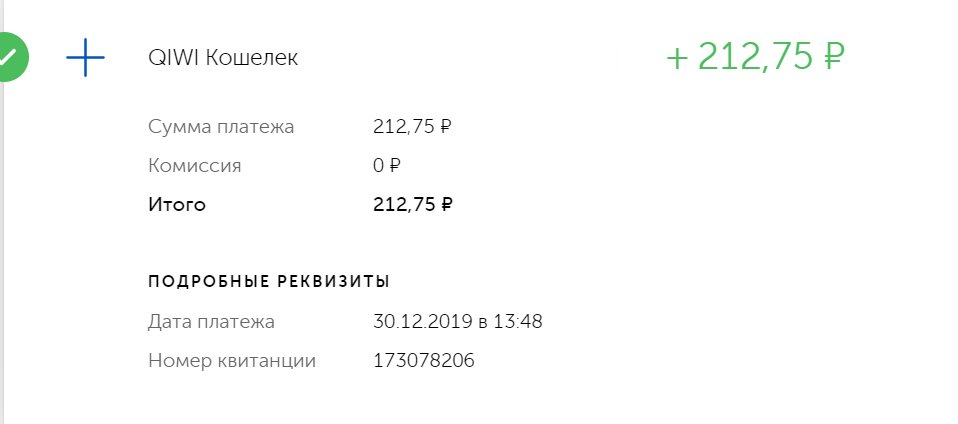The width and height of the screenshot is (958, 424).
Task: Select receipt number 173078206
Action: pyautogui.click(x=423, y=360)
